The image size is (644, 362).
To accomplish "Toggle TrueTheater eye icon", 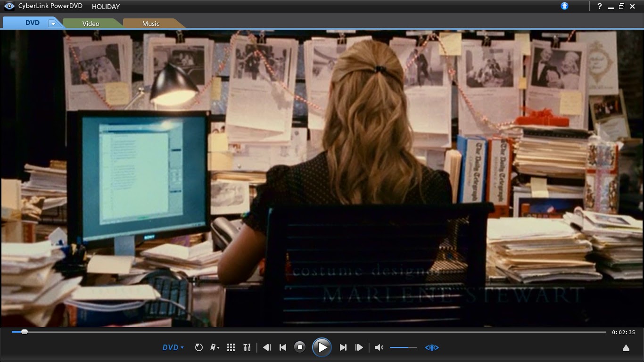I will click(432, 347).
